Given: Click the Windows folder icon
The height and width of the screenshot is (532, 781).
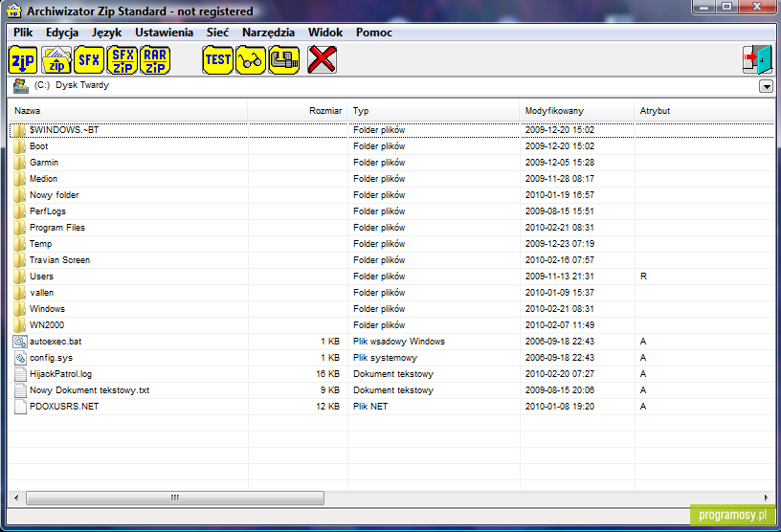Looking at the screenshot, I should pyautogui.click(x=19, y=309).
